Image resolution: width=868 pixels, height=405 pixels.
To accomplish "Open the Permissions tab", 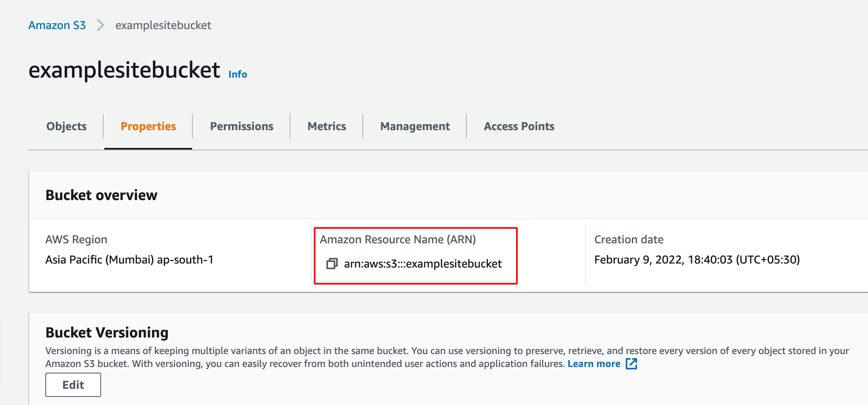I will 241,127.
